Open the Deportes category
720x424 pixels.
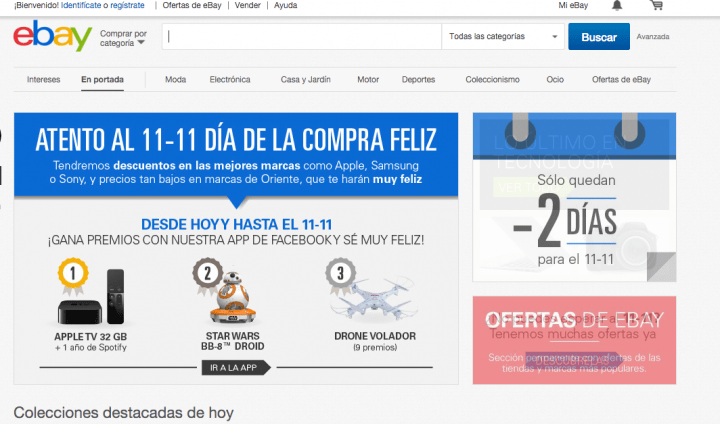coord(418,79)
